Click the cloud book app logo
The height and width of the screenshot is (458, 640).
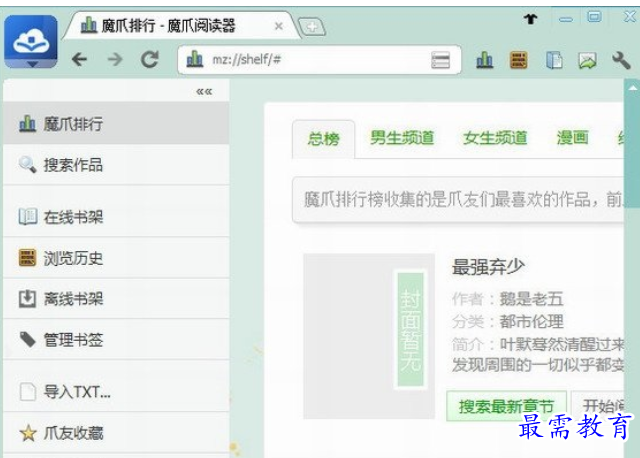pyautogui.click(x=31, y=39)
